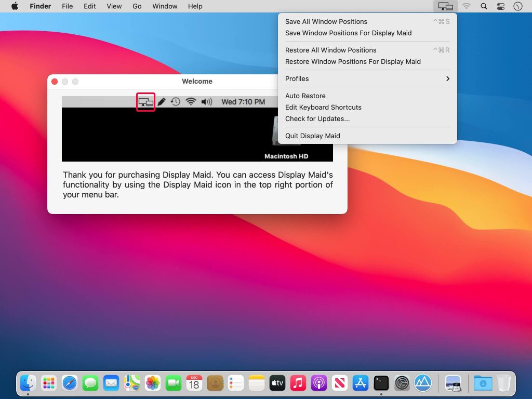Image resolution: width=532 pixels, height=399 pixels.
Task: Open App Store from the Dock
Action: click(x=361, y=383)
